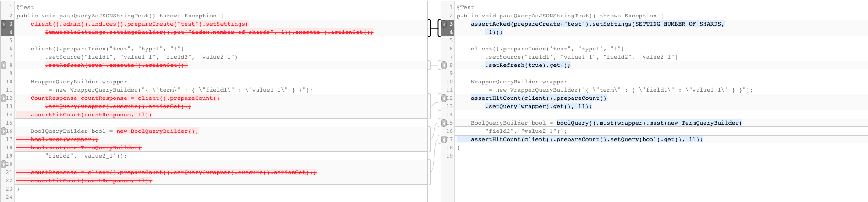868x202 pixels.
Task: Click the merge arrow at left line 8
Action: pos(4,66)
